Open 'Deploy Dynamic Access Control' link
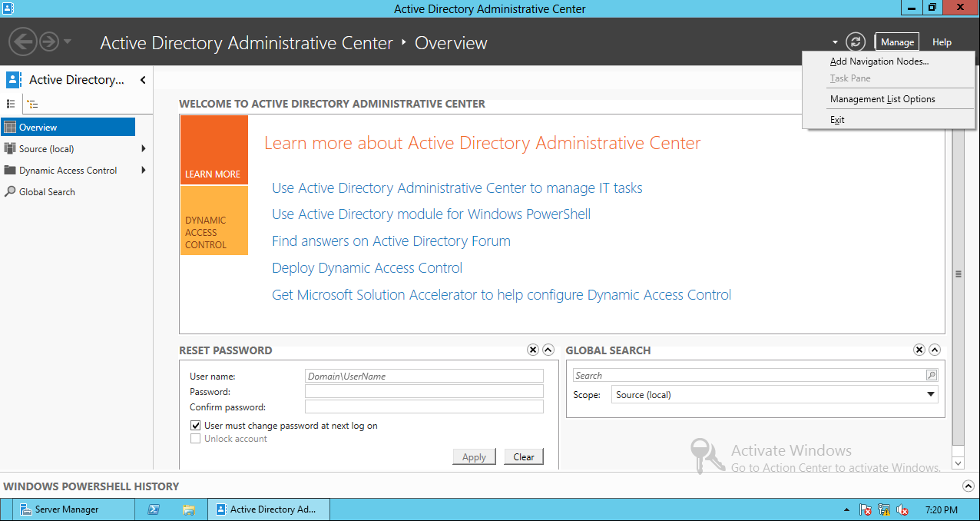 366,267
